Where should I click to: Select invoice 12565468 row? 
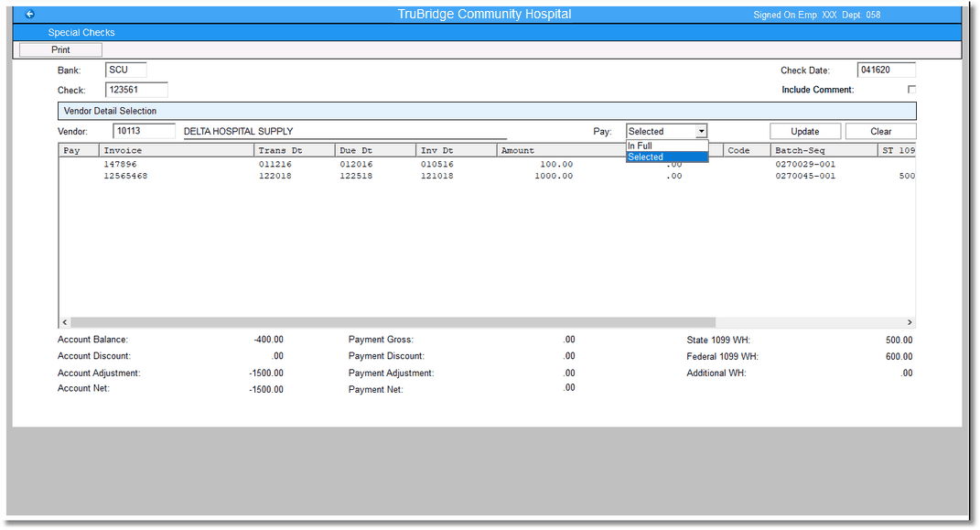click(487, 177)
